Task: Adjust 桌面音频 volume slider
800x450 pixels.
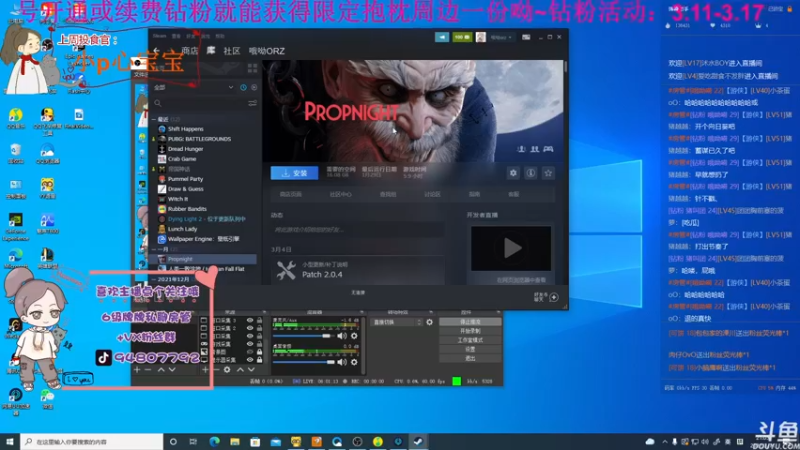Action: pyautogui.click(x=304, y=362)
